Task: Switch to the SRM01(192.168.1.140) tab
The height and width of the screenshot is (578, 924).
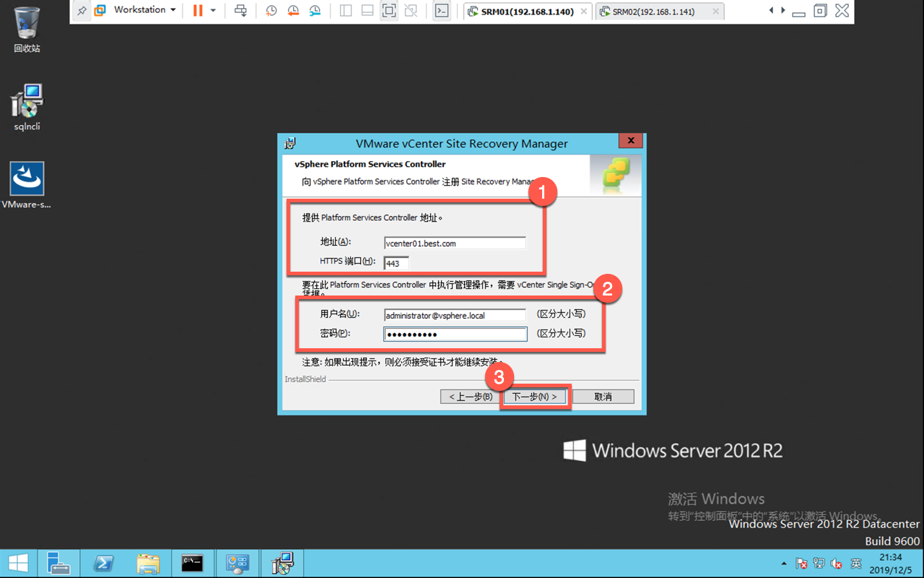Action: [528, 12]
